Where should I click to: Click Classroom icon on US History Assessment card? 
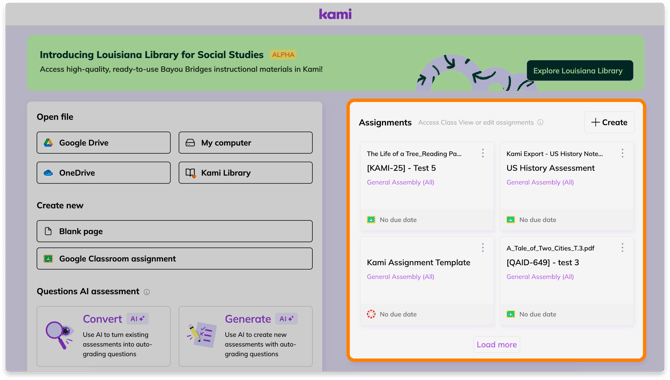(x=511, y=220)
